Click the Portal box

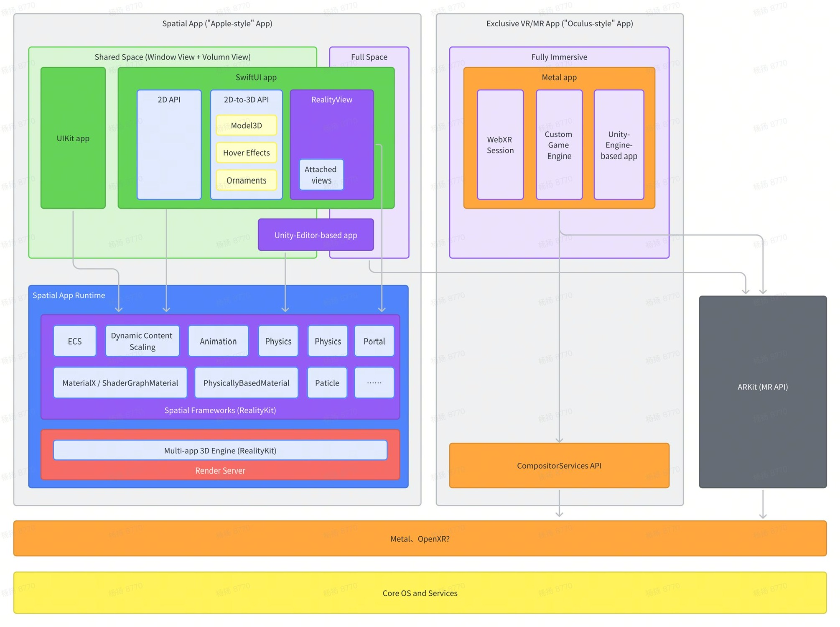[374, 341]
